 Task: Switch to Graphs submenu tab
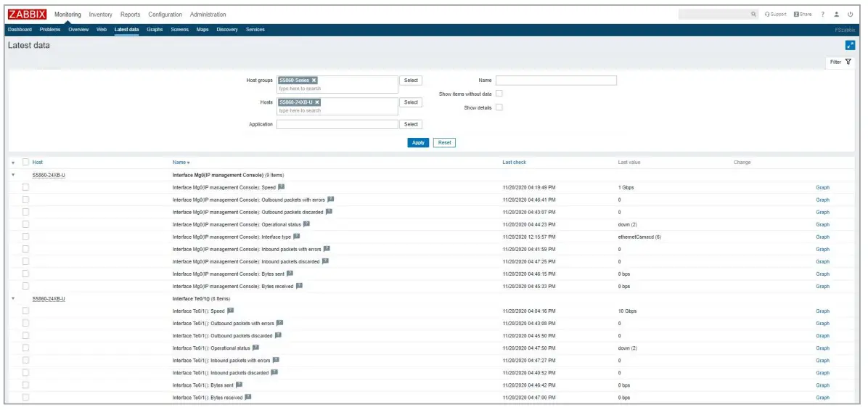[155, 29]
